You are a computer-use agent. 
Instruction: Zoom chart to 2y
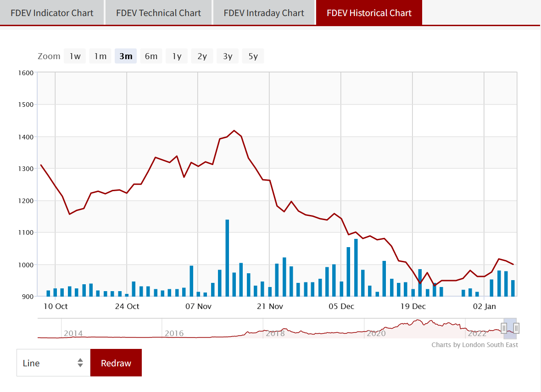[202, 56]
